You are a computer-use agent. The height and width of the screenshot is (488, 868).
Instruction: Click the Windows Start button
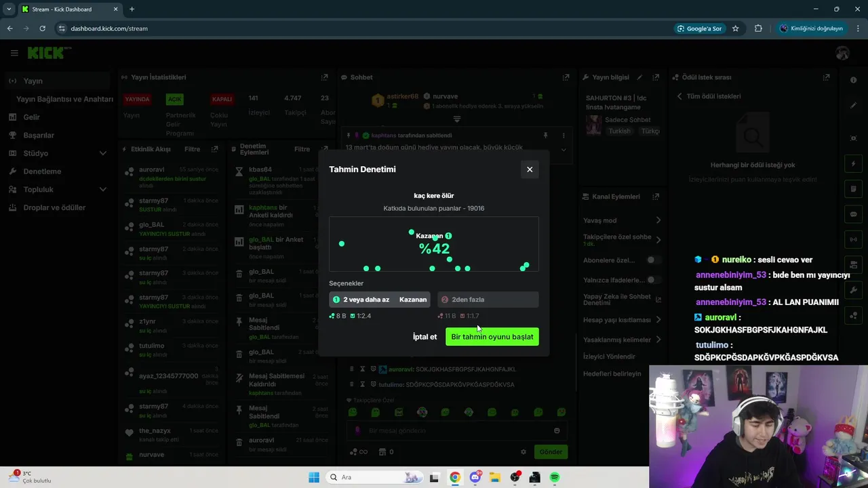point(314,477)
